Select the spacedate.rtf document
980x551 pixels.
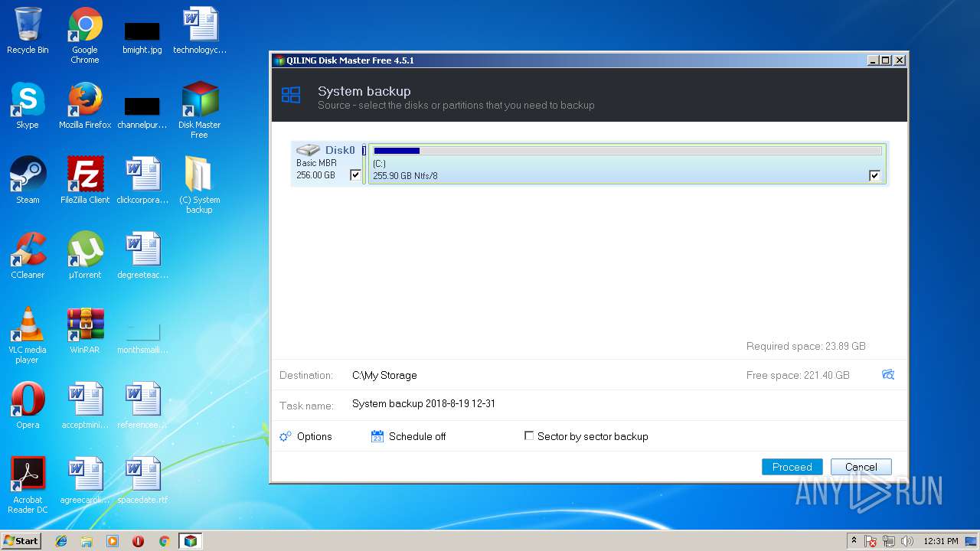point(142,481)
